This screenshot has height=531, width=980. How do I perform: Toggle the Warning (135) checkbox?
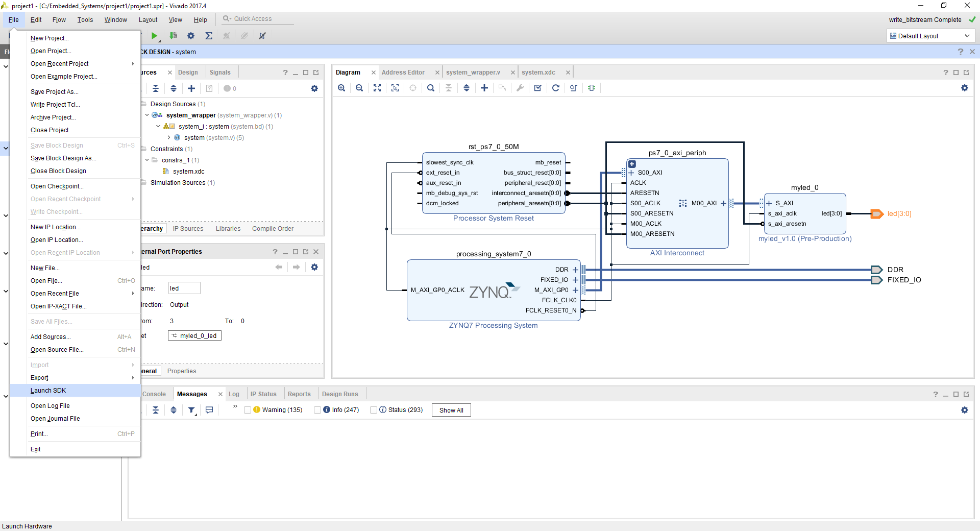click(248, 410)
